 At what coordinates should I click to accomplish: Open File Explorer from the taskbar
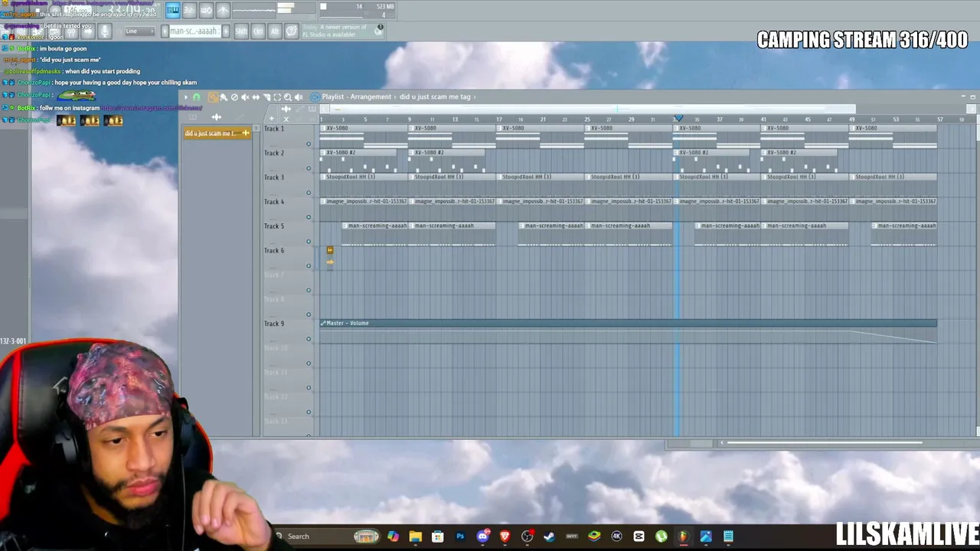tap(415, 536)
